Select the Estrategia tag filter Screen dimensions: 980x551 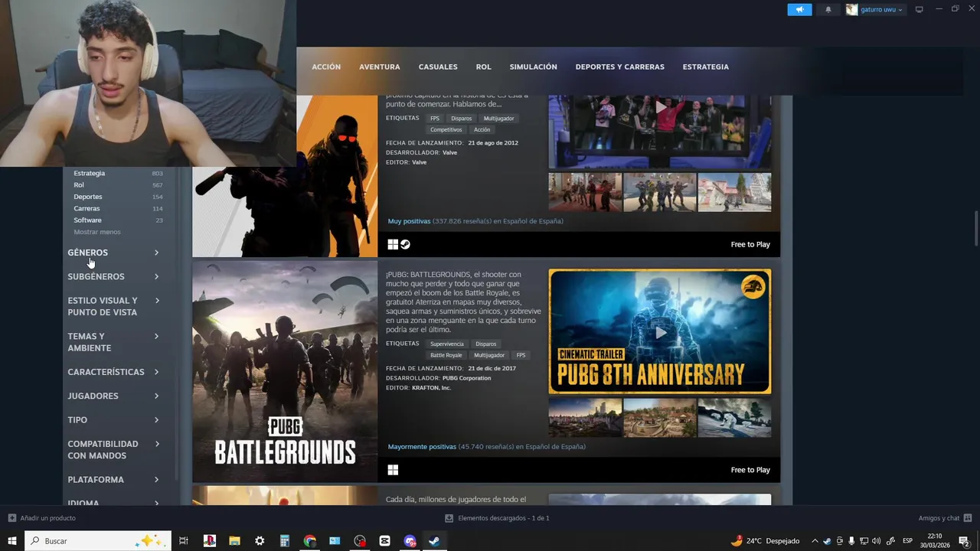click(x=90, y=173)
